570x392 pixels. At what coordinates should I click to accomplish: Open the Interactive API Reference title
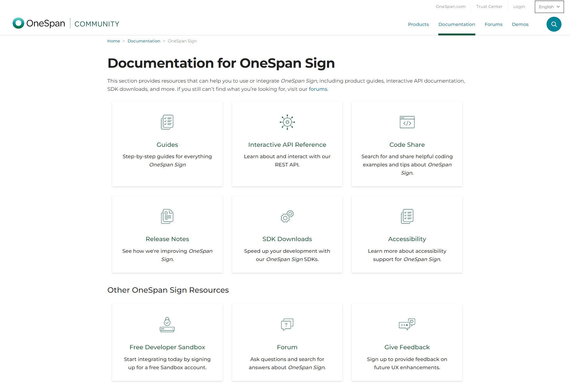click(287, 145)
